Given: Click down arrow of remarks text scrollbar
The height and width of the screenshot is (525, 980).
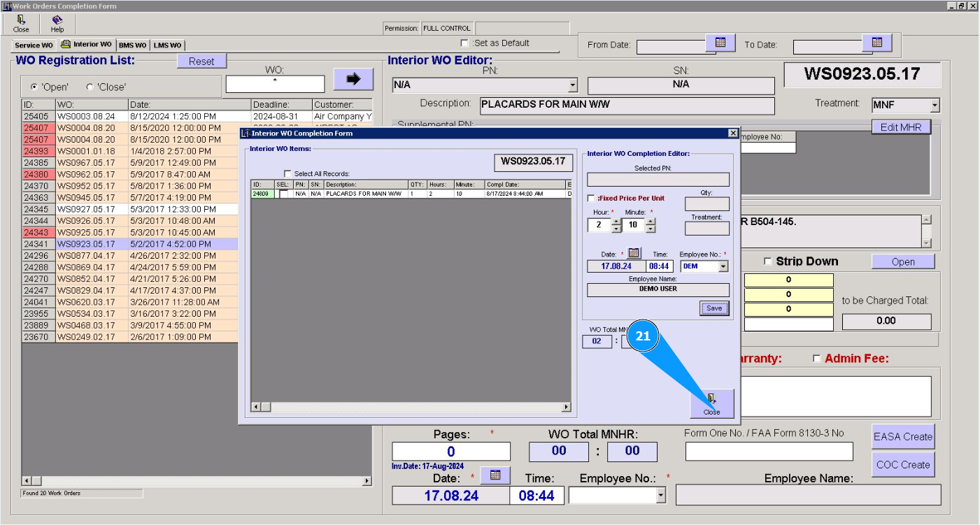Looking at the screenshot, I should coord(926,243).
